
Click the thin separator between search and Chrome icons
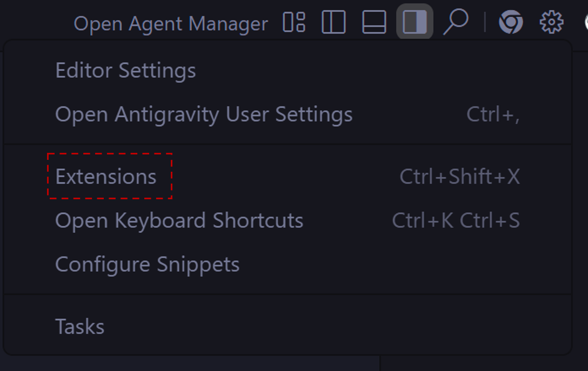pos(485,22)
